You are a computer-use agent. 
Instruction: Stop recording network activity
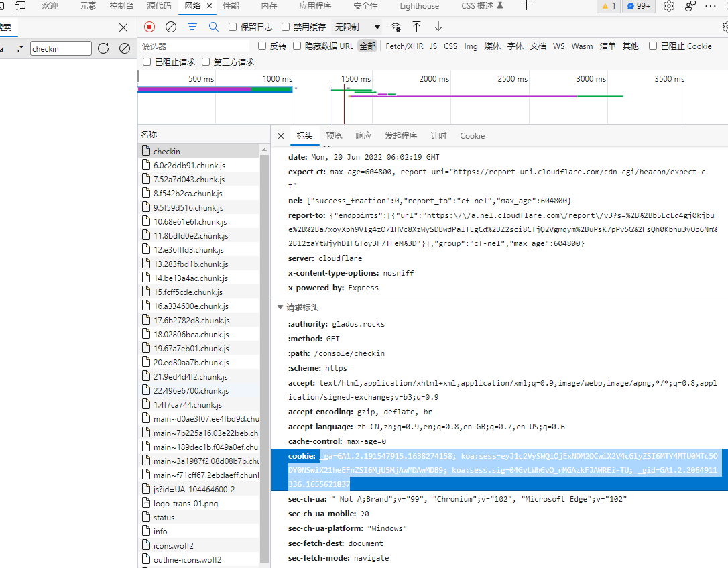tap(149, 27)
